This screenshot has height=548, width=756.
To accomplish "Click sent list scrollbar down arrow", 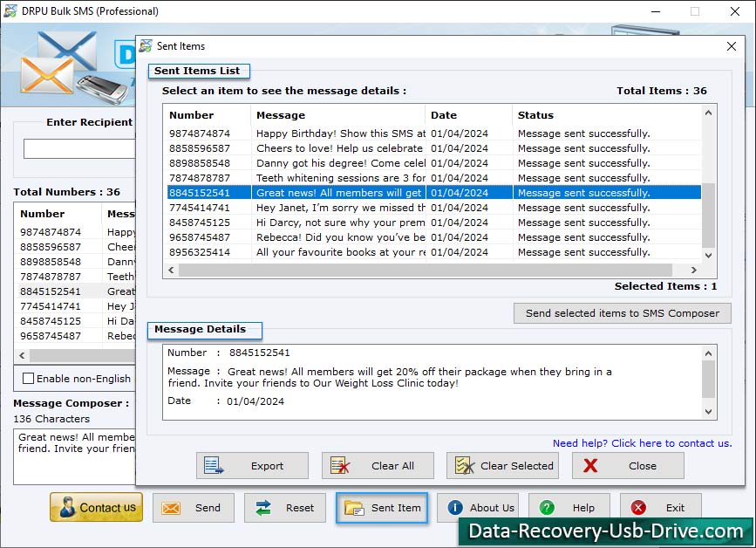I will point(708,255).
